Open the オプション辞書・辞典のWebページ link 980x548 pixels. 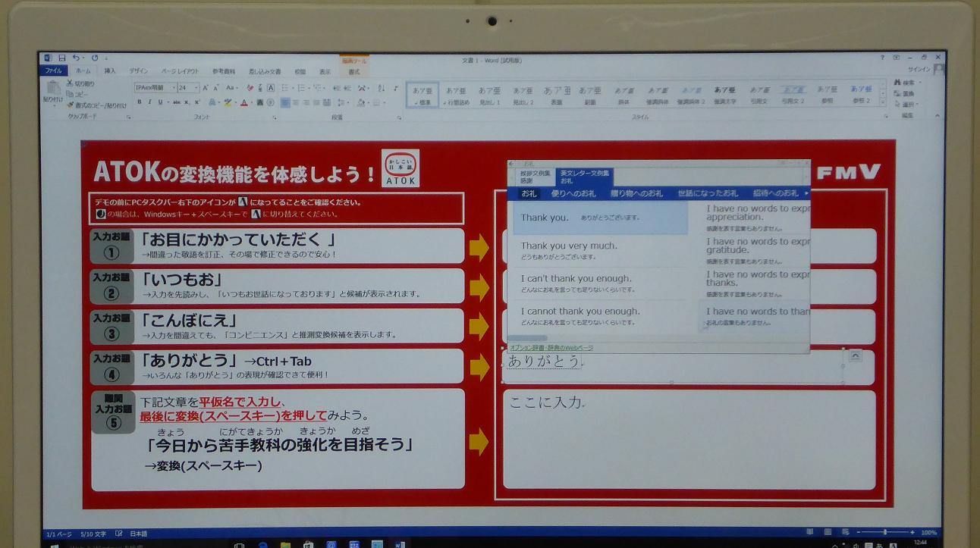(x=551, y=348)
